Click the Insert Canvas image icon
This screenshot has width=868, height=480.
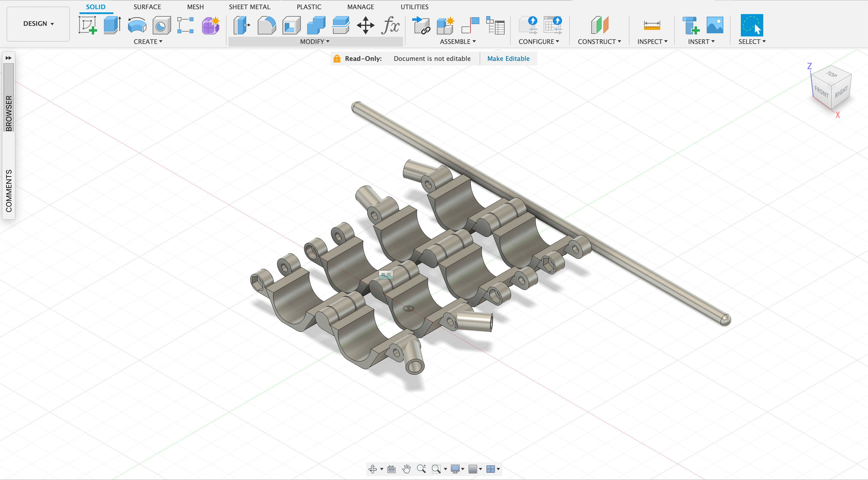click(x=715, y=25)
